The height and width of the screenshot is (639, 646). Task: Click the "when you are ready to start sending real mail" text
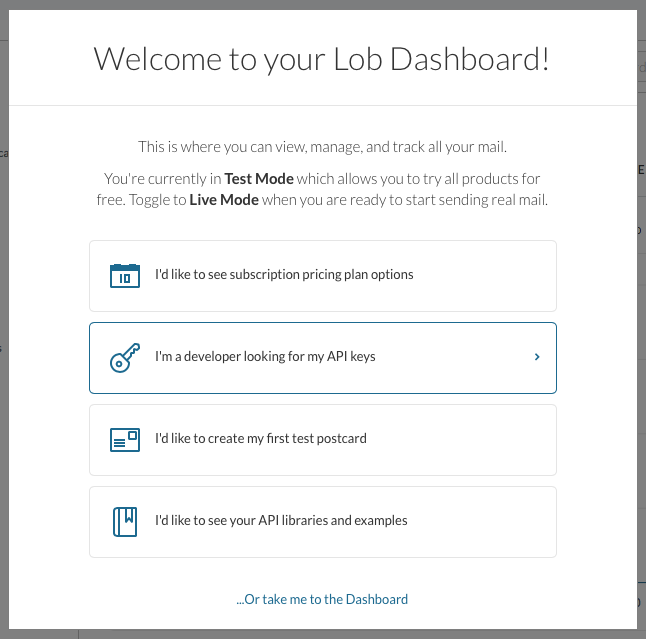point(405,200)
